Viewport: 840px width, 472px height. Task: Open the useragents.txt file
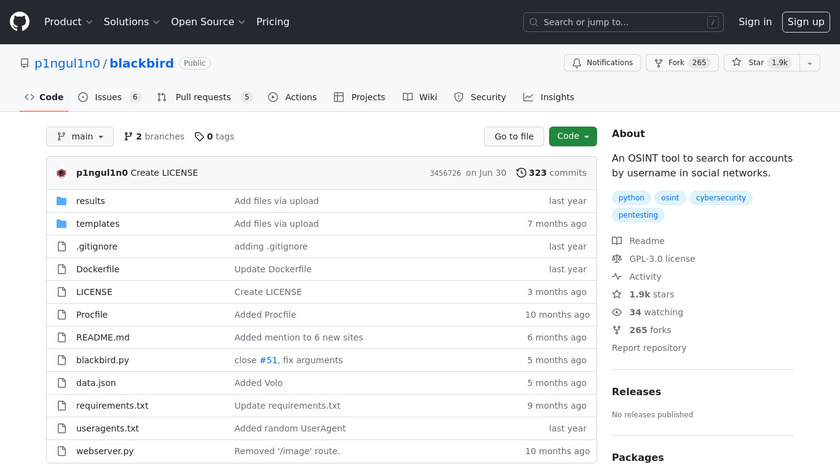tap(107, 429)
